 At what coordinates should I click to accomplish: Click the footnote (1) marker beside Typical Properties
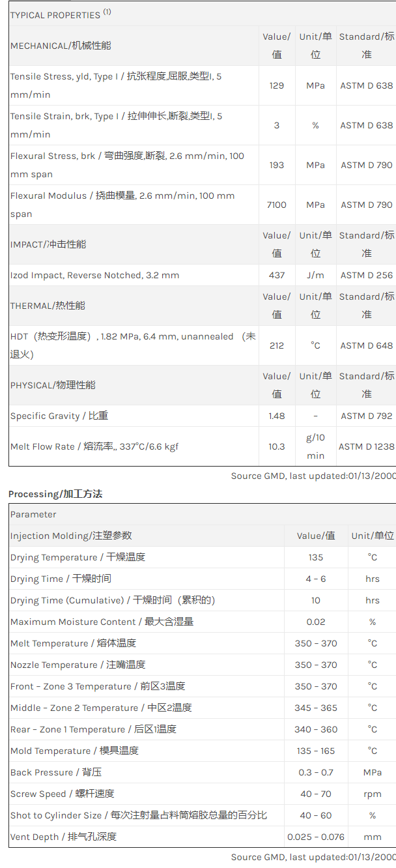107,12
